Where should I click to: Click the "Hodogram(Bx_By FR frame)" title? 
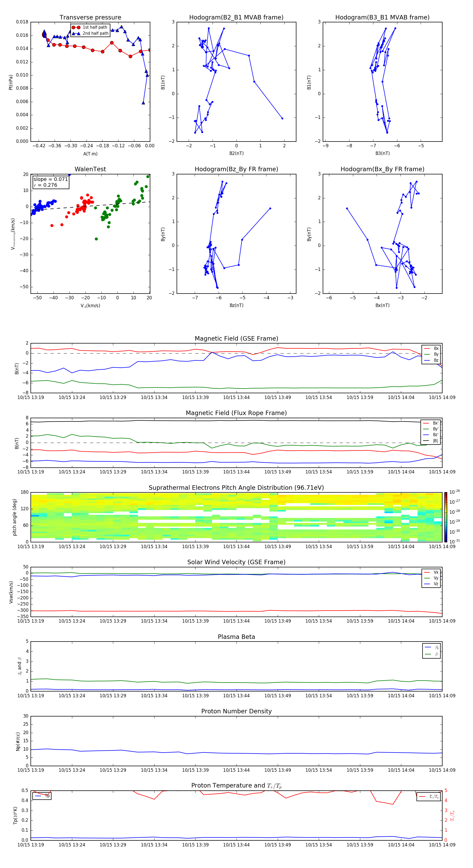coord(382,169)
